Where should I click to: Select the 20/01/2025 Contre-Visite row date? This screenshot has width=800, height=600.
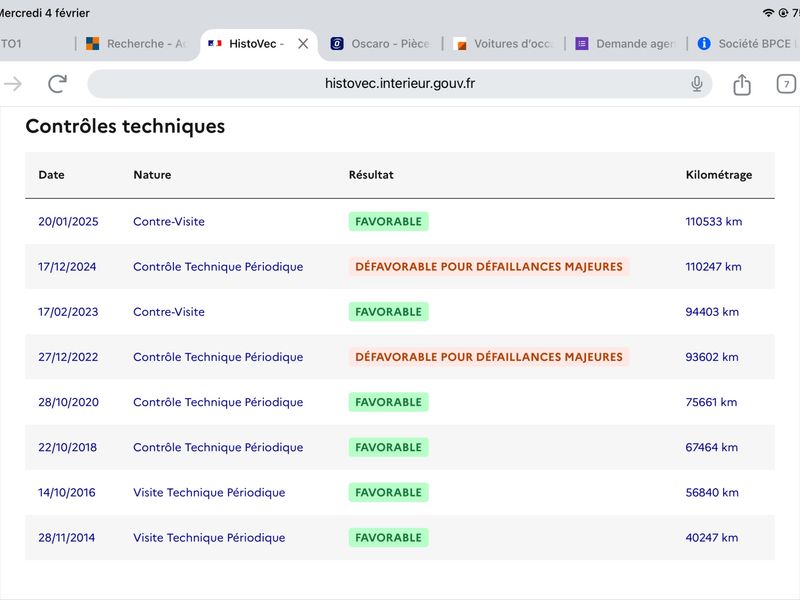[x=68, y=222]
